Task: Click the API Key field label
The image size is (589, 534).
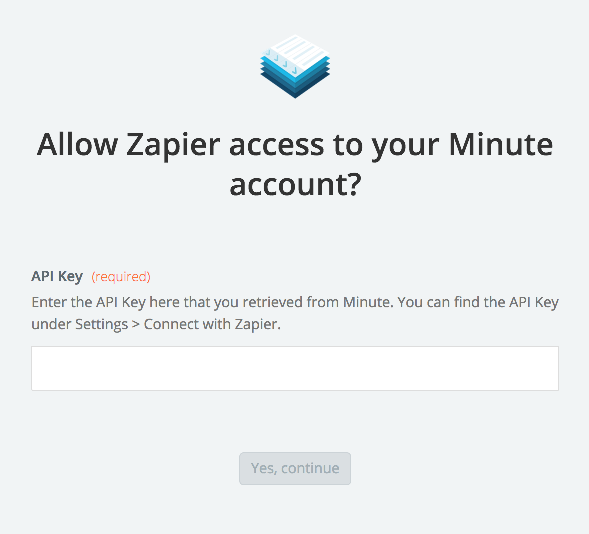Action: click(57, 276)
